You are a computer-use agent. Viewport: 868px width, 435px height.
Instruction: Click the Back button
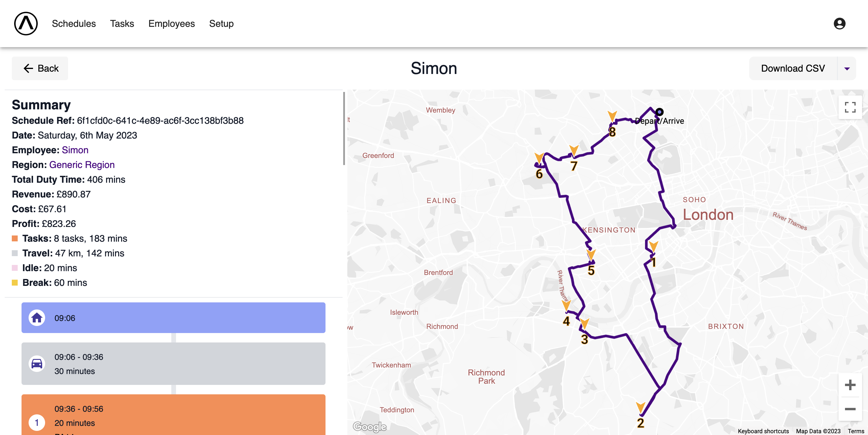[x=40, y=69]
